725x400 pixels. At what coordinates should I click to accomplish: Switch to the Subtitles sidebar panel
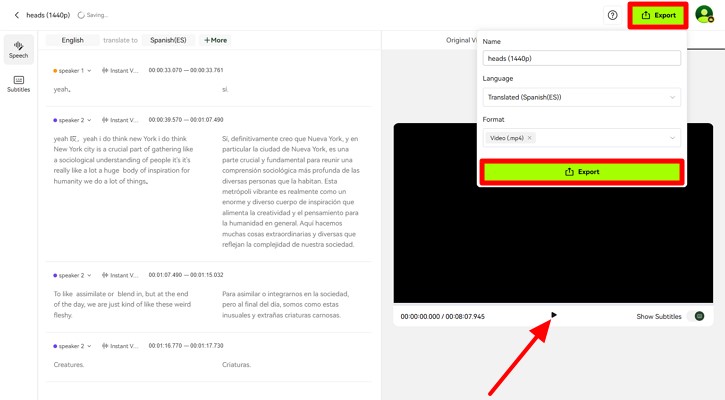coord(18,84)
